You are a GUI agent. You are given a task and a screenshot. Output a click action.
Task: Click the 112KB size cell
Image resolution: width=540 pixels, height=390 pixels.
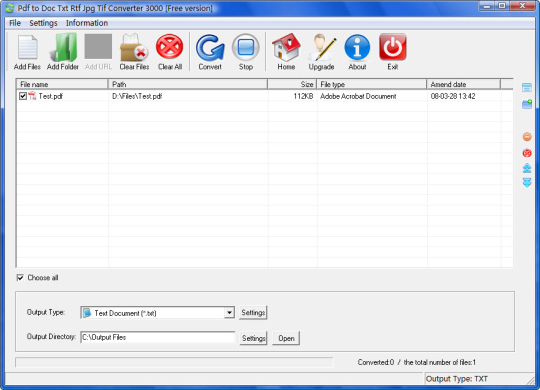(303, 96)
